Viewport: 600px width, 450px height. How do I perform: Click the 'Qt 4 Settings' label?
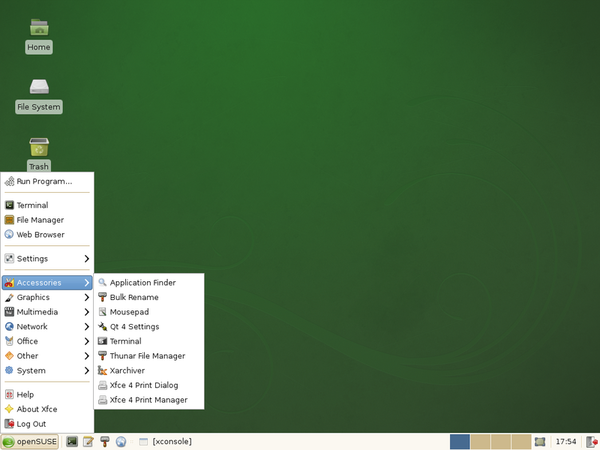coord(134,326)
